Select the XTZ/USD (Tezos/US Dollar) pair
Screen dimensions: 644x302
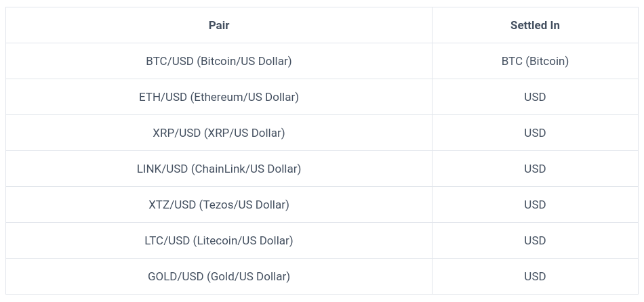(219, 204)
